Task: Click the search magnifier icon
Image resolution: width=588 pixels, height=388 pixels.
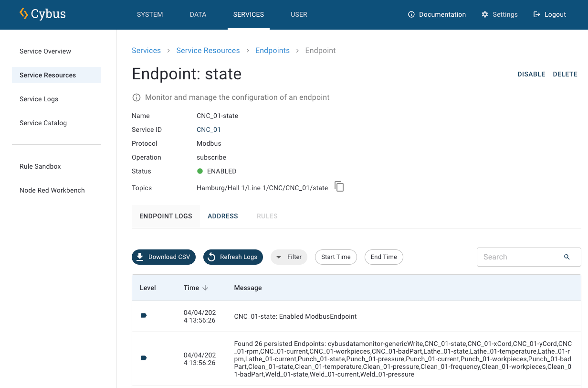Action: (x=567, y=257)
